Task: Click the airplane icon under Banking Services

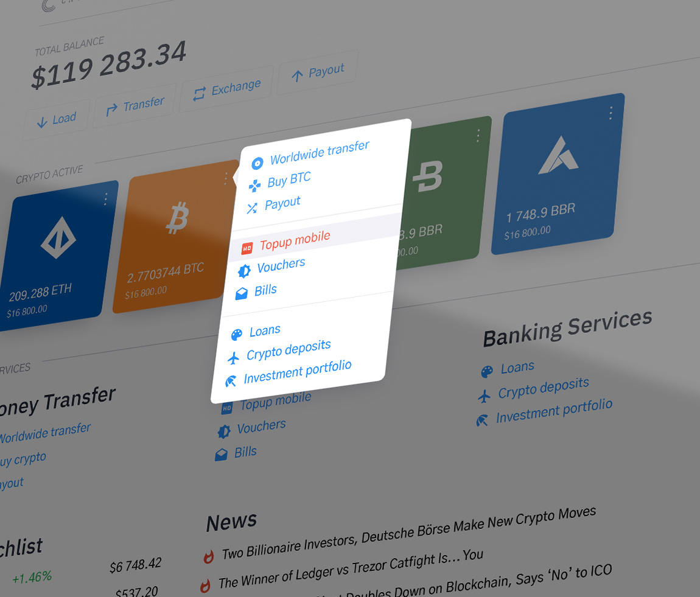Action: pos(485,396)
